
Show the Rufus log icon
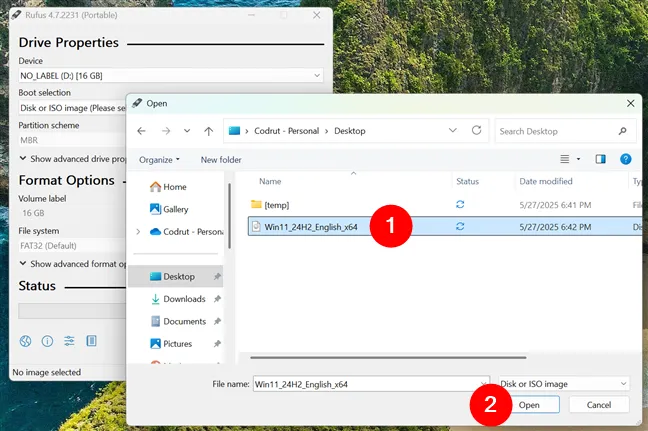pos(91,341)
